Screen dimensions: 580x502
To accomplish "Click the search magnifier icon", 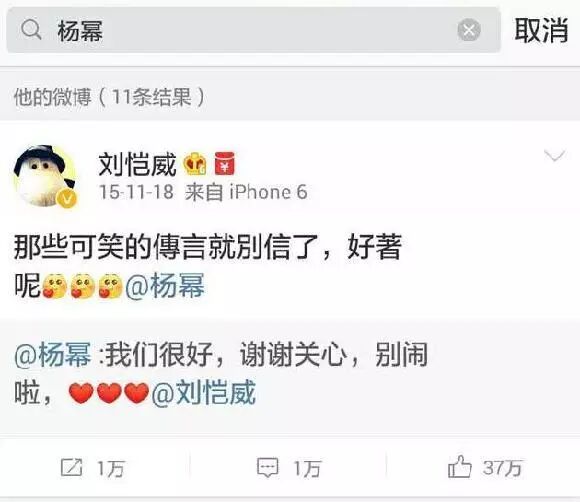I will pos(31,30).
